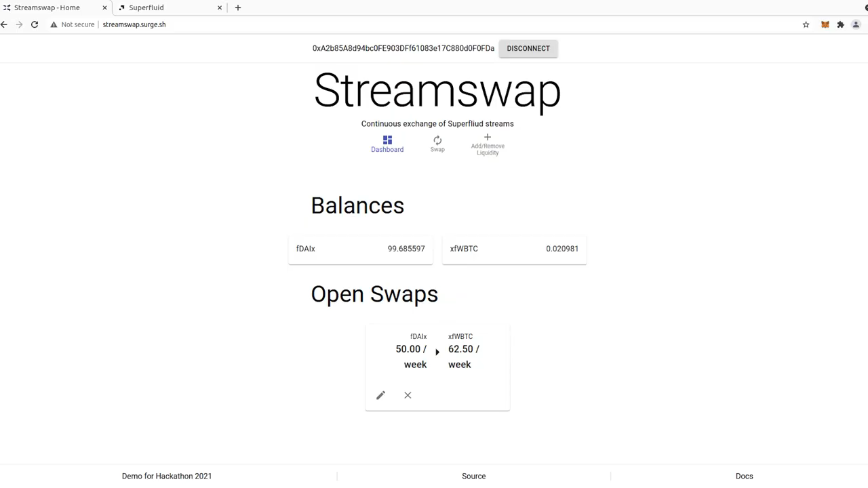Screen dimensions: 868x488
Task: Click the 50.00 / week swap rate
Action: [412, 357]
